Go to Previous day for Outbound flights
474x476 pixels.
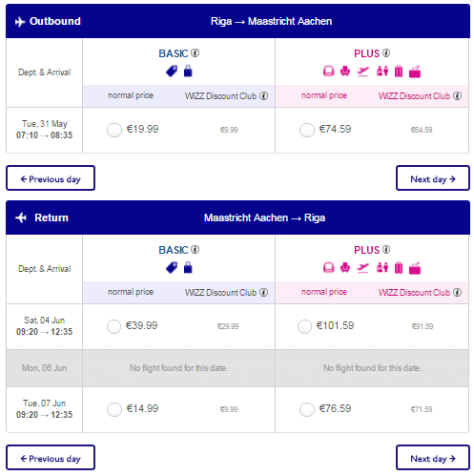(51, 178)
